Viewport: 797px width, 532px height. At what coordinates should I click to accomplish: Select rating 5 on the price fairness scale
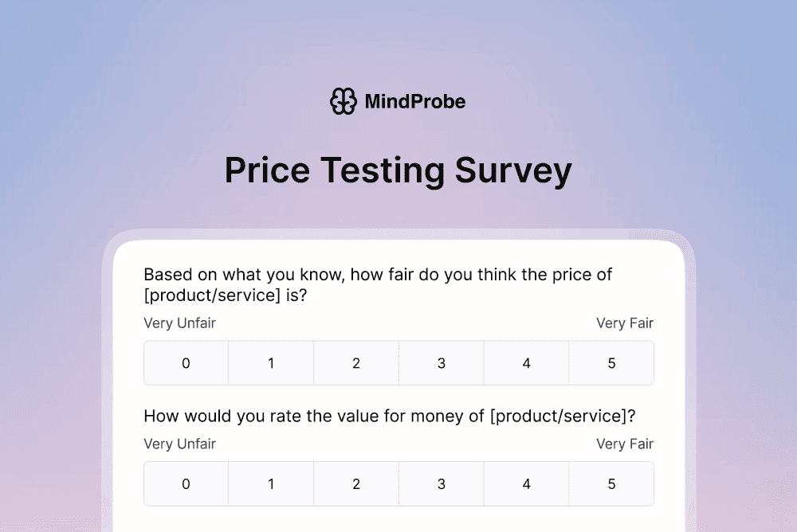point(611,363)
